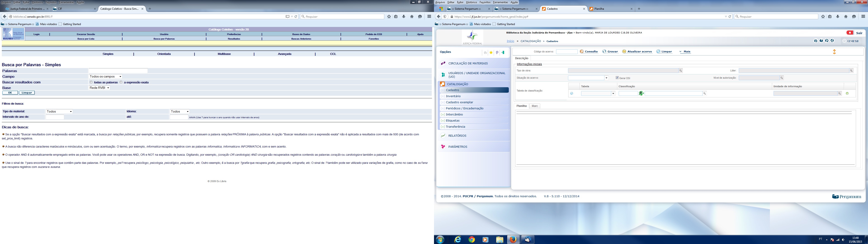Screen dimensions: 868x244
Task: Open the Campo 'Todos os campos' dropdown
Action: click(105, 77)
